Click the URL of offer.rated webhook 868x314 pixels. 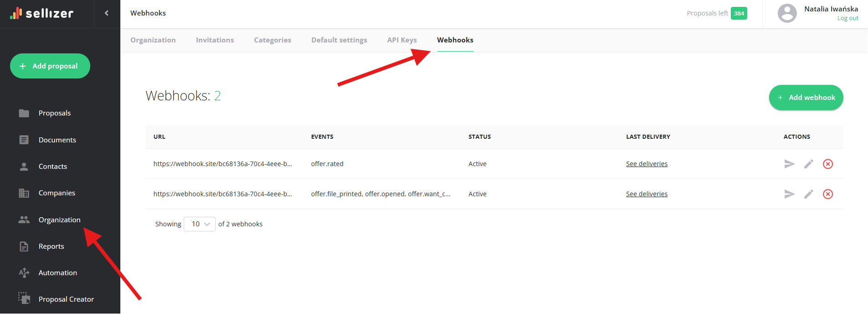tap(223, 164)
